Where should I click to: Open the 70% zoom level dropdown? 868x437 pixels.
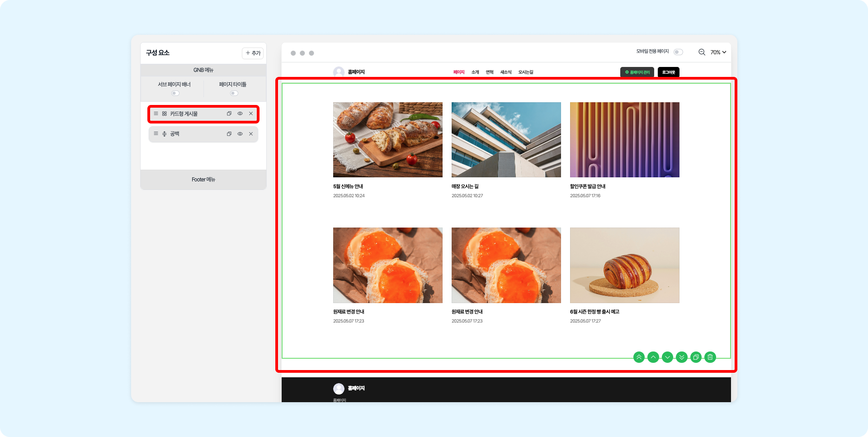tap(718, 52)
